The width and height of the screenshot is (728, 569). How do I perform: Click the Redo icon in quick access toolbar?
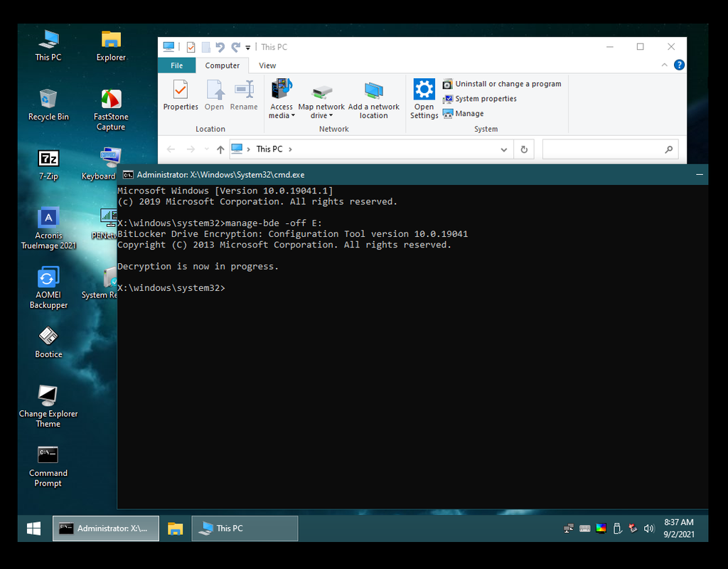point(236,47)
